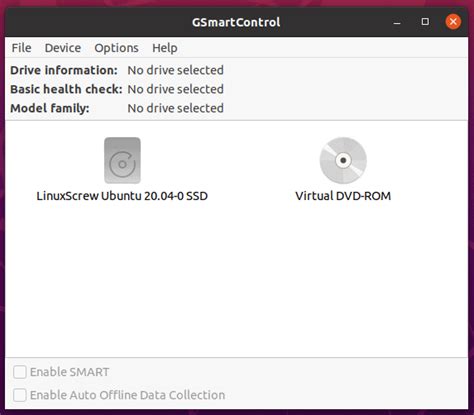Screen dimensions: 474x415
Task: Maximize the GSmartControl window
Action: [x=425, y=22]
